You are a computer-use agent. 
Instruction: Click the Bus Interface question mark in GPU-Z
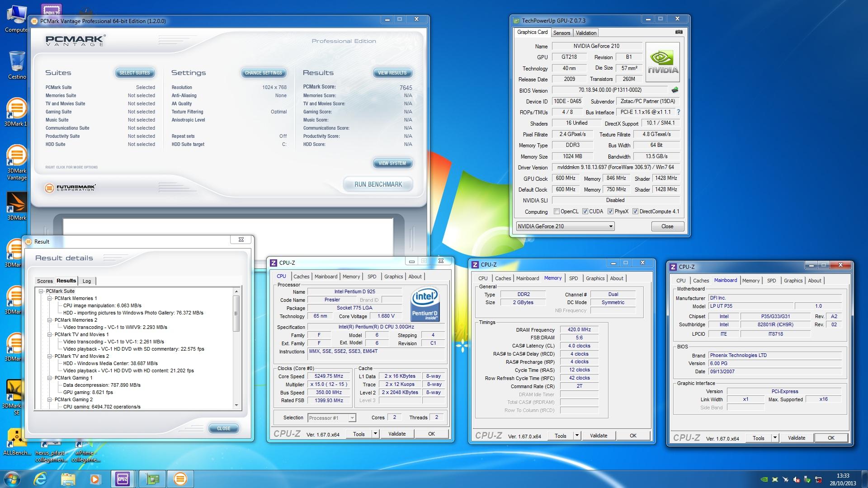(x=678, y=112)
